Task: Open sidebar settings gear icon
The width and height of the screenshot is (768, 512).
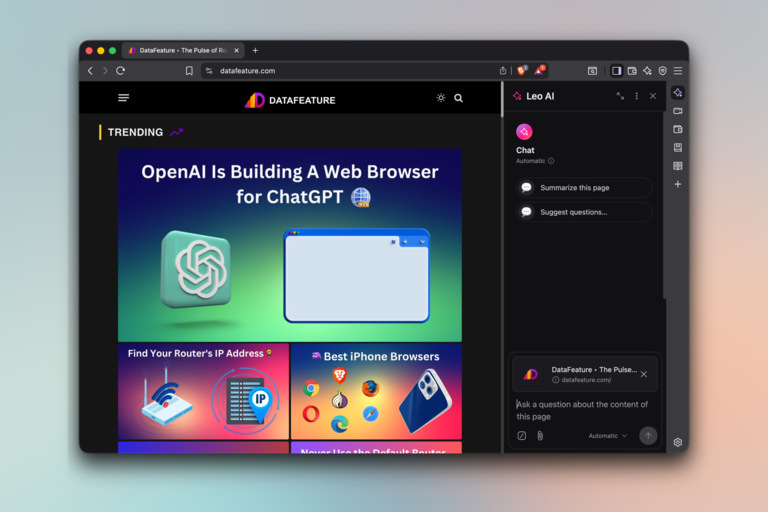Action: 678,442
